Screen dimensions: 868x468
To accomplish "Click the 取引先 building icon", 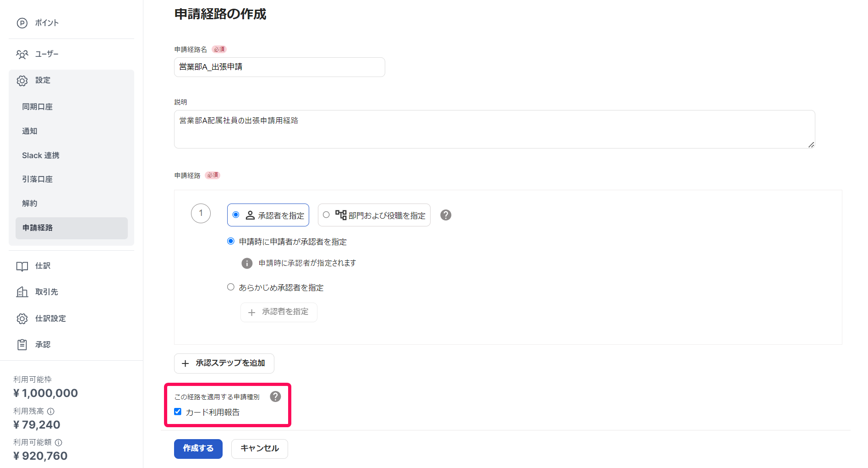I will (22, 292).
